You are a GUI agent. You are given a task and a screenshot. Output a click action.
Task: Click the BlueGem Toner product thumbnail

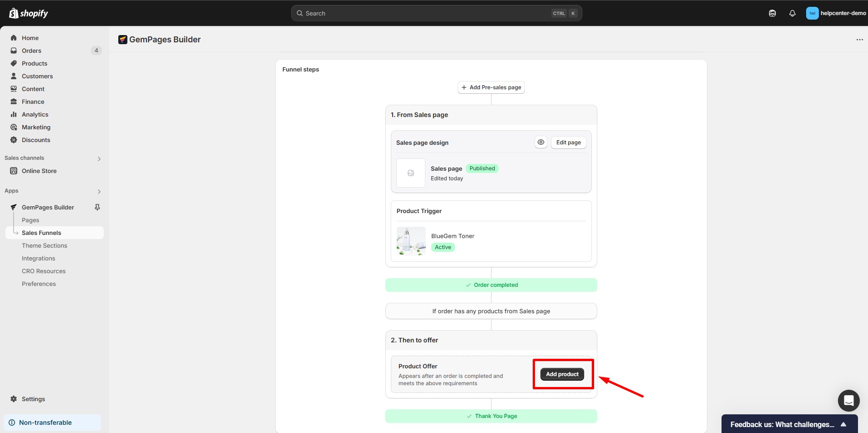point(411,241)
